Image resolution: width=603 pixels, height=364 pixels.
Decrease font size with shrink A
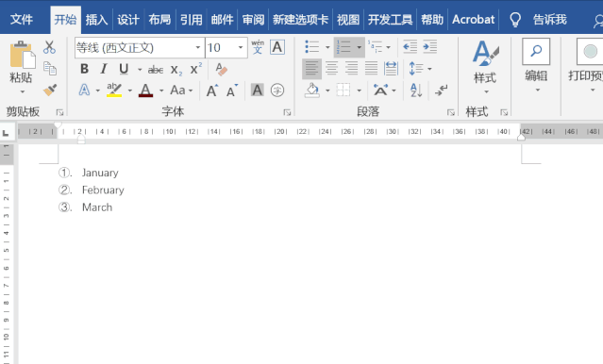[x=231, y=91]
